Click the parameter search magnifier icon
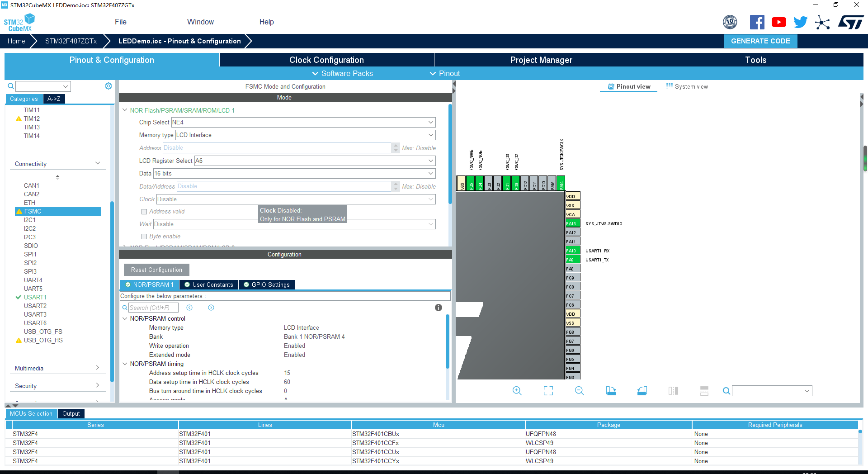Viewport: 868px width, 474px height. tap(125, 308)
